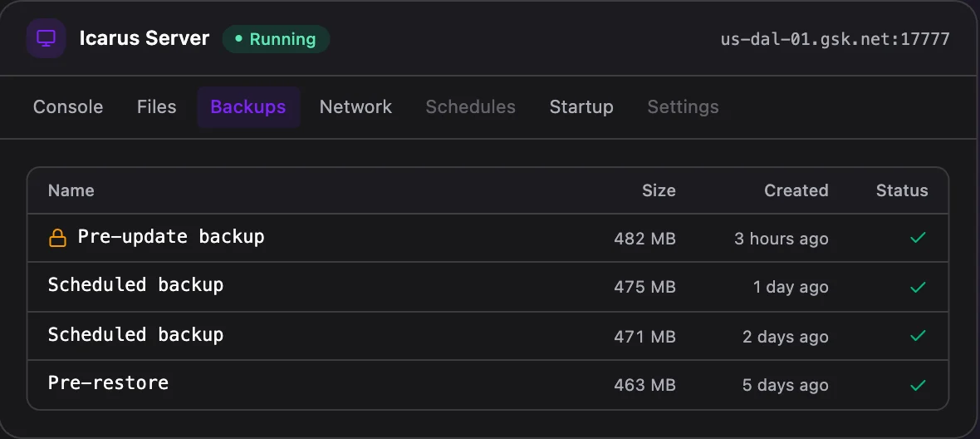Open the Console tab
This screenshot has width=980, height=439.
[68, 107]
